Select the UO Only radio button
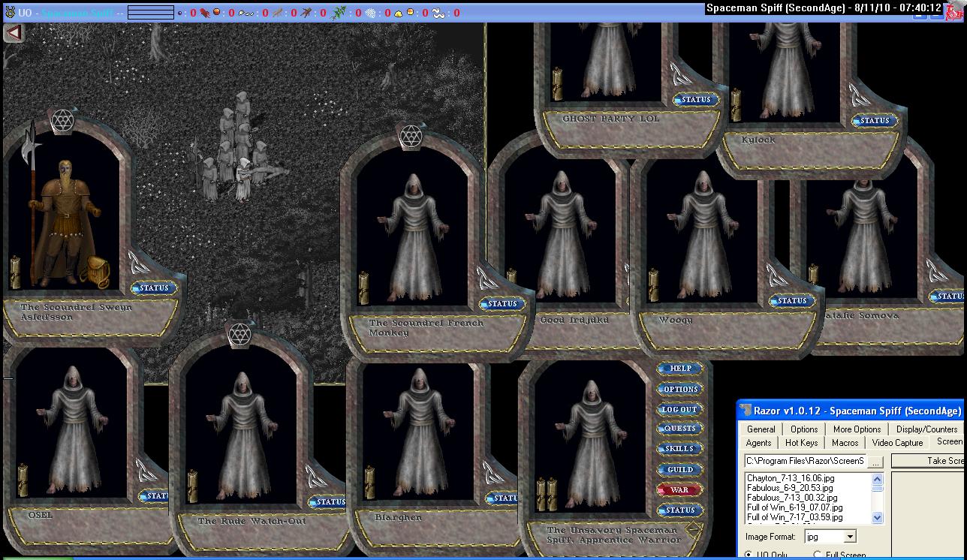Screen dimensions: 967x560 pyautogui.click(x=750, y=555)
